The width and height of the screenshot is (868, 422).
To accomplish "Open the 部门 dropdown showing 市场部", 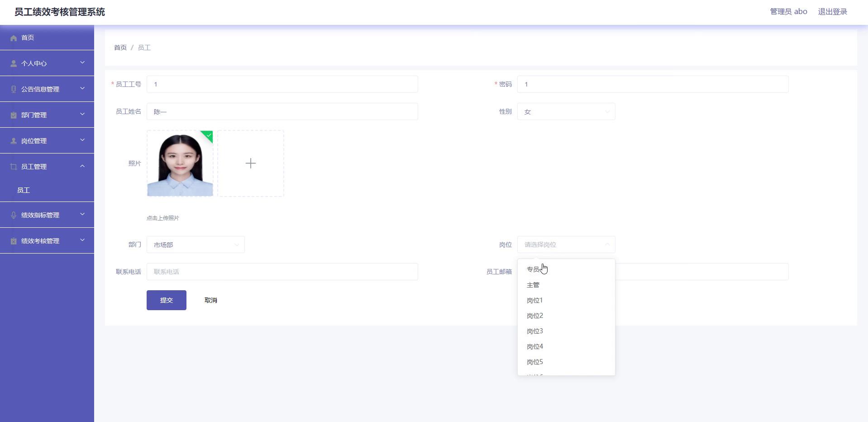I will 196,245.
